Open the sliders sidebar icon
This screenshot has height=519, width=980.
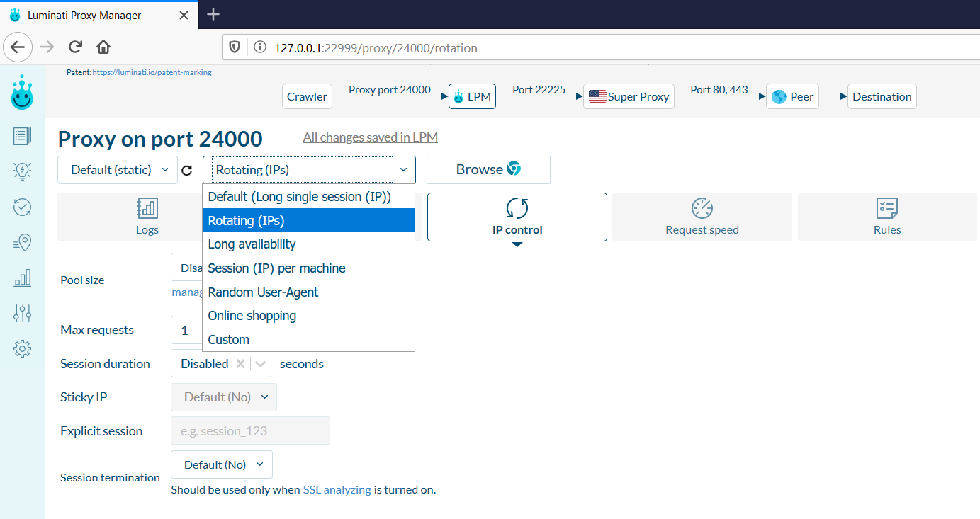pos(22,313)
